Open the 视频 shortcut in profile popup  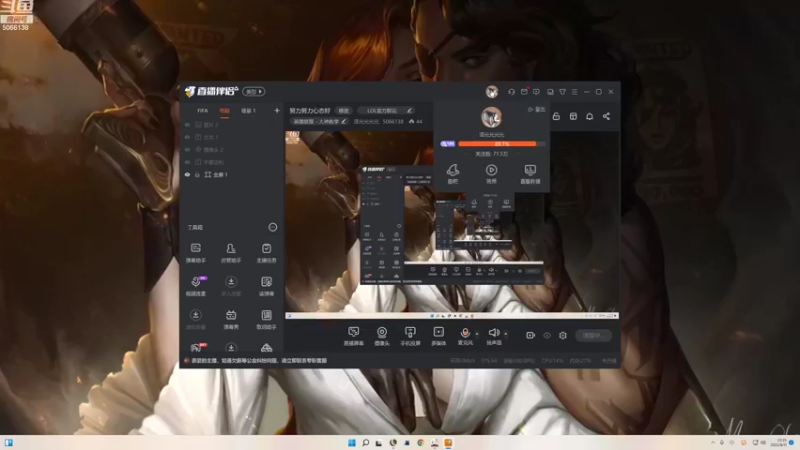pos(491,173)
